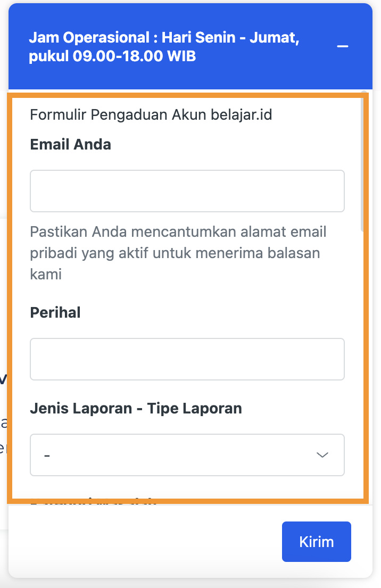Click the "Perihal" field label
The height and width of the screenshot is (588, 381).
55,312
